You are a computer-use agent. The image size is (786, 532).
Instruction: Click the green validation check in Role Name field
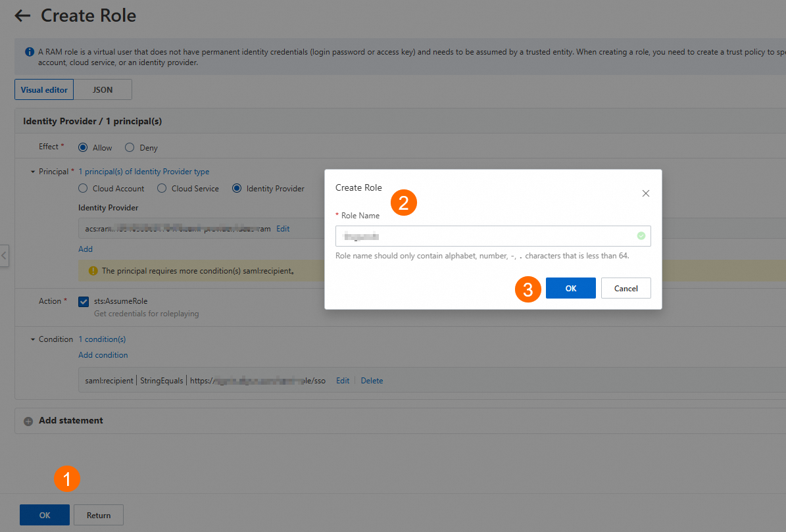641,236
